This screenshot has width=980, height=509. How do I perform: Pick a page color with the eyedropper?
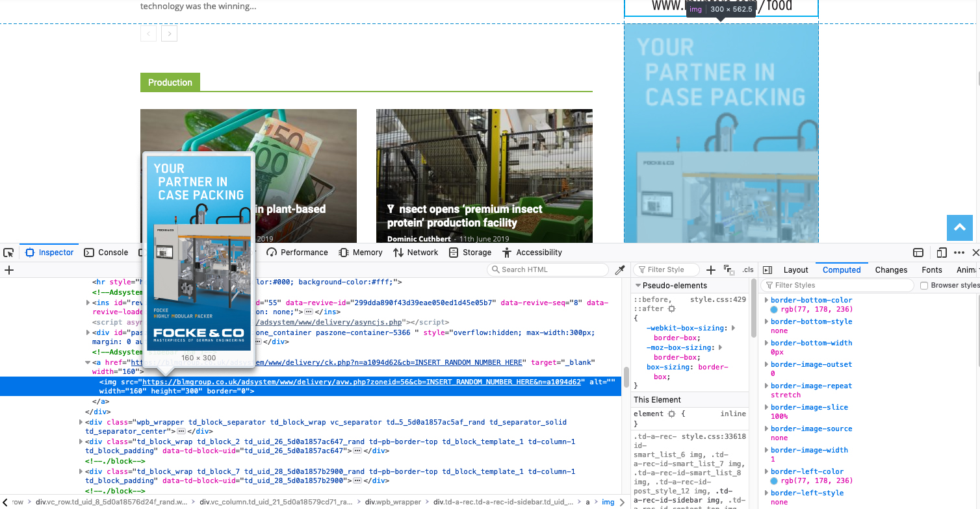[620, 269]
